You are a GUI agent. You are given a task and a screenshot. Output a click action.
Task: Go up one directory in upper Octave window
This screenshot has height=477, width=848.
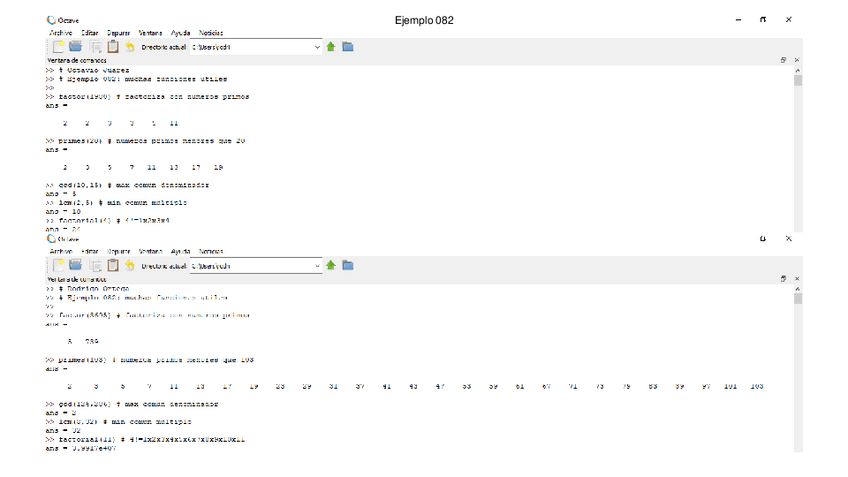pyautogui.click(x=331, y=46)
